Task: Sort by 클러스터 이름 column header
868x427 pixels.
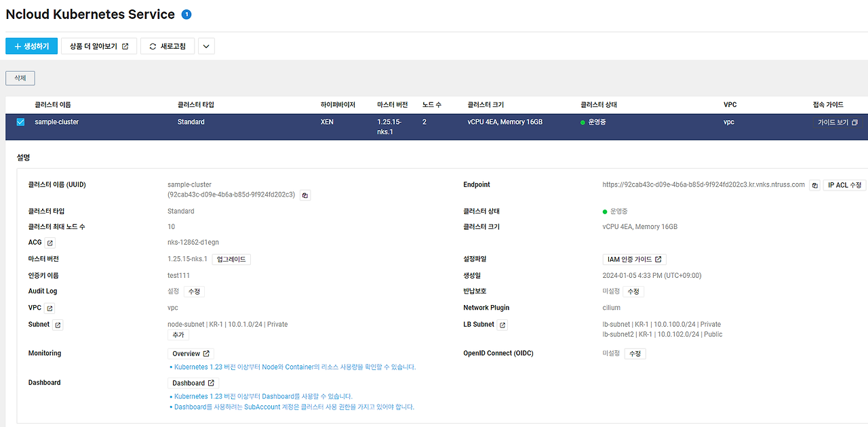Action: pos(53,105)
